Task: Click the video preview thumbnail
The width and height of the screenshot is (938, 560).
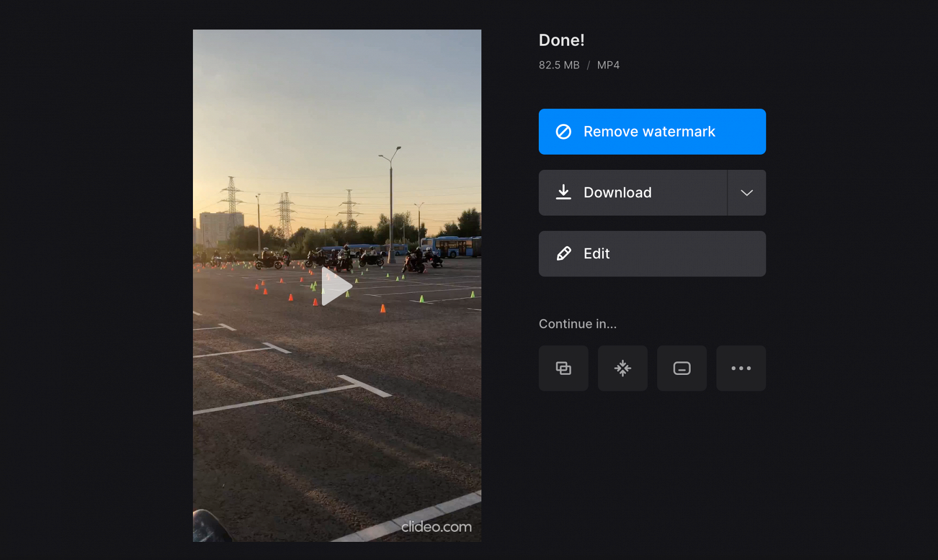Action: coord(337,286)
